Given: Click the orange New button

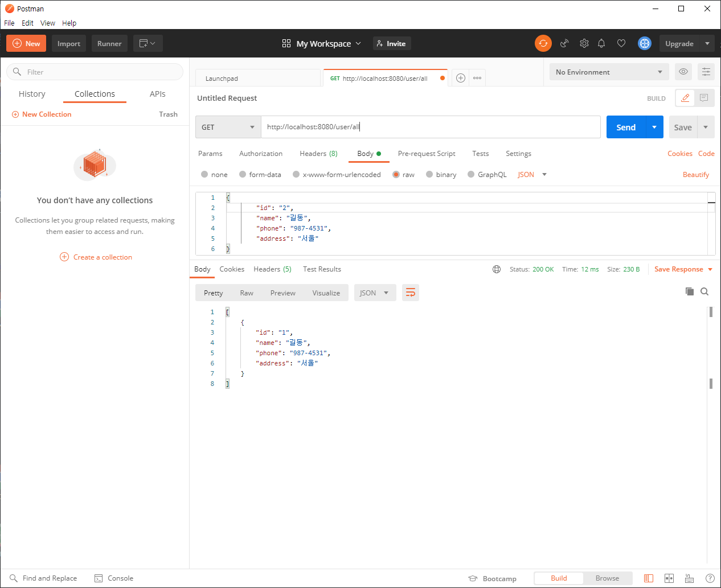Looking at the screenshot, I should [26, 43].
